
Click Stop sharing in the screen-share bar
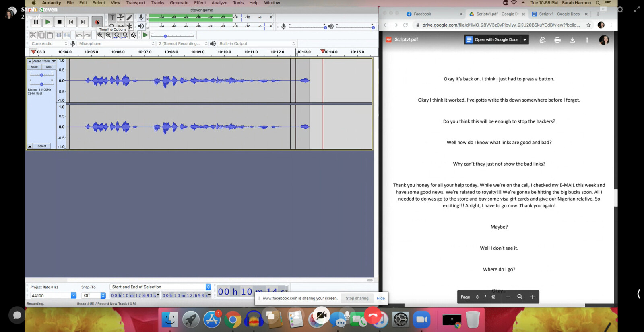[x=357, y=298]
